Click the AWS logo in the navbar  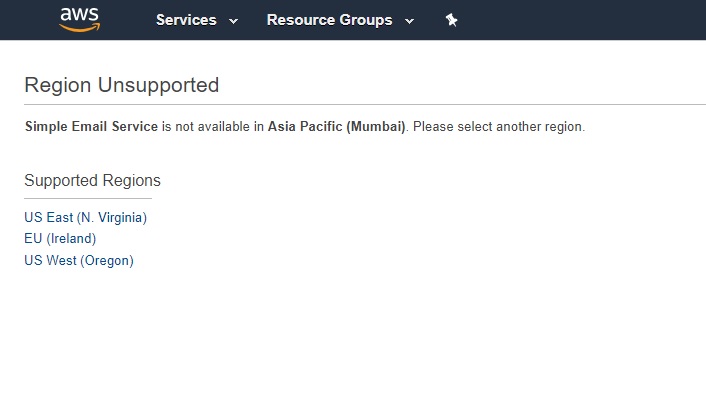pos(79,17)
